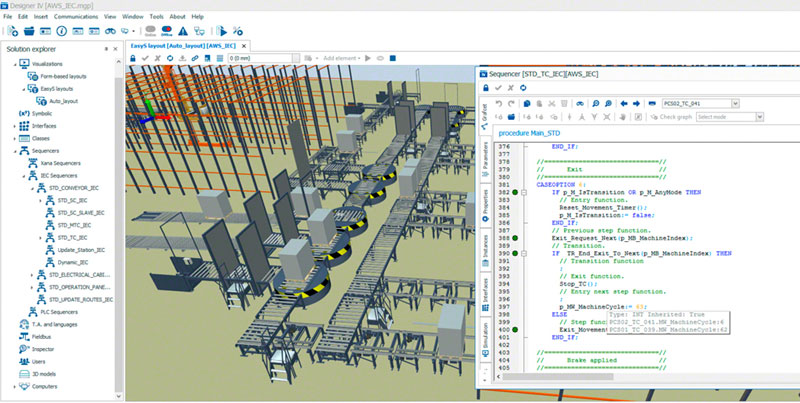Screen dimensions: 800x403
Task: Expand the Interfaces tree node
Action: click(15, 126)
